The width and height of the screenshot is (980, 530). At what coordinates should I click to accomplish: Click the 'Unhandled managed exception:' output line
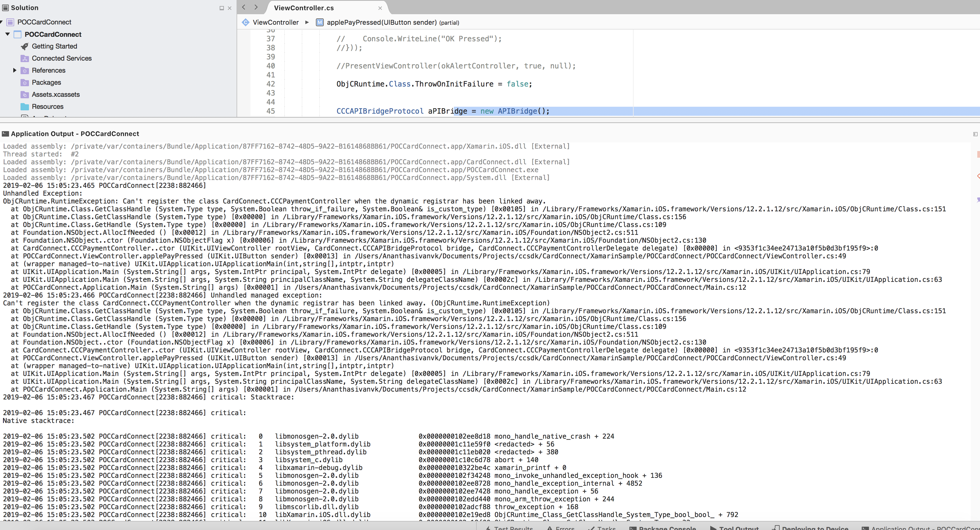point(162,295)
